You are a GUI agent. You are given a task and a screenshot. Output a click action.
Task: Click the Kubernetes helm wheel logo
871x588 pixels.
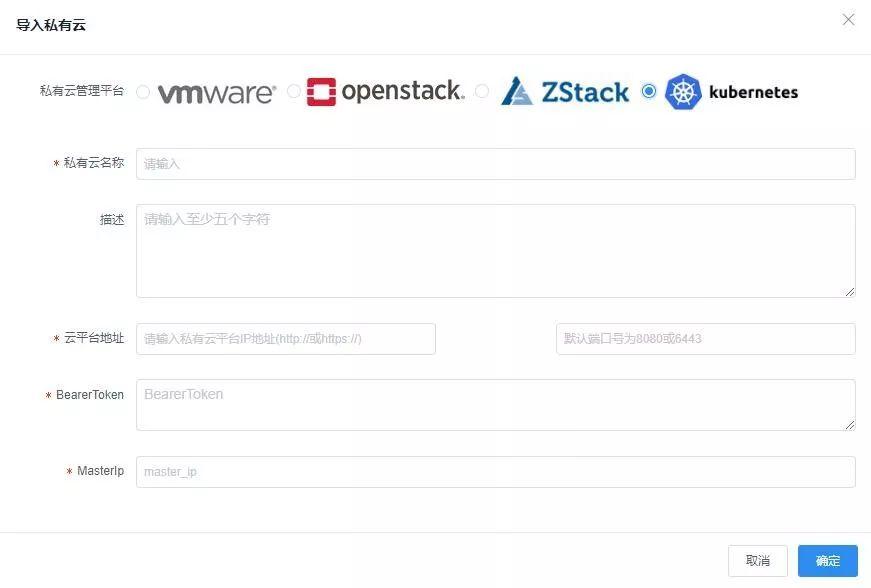[x=684, y=92]
